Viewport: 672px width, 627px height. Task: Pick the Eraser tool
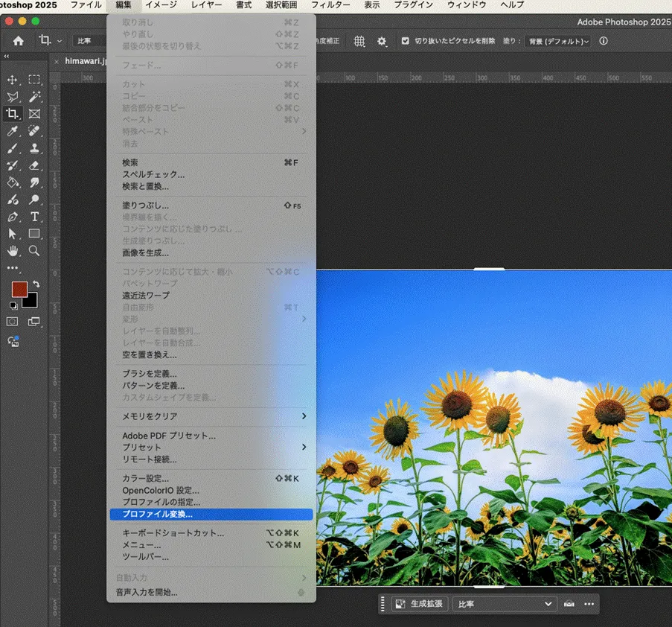34,165
